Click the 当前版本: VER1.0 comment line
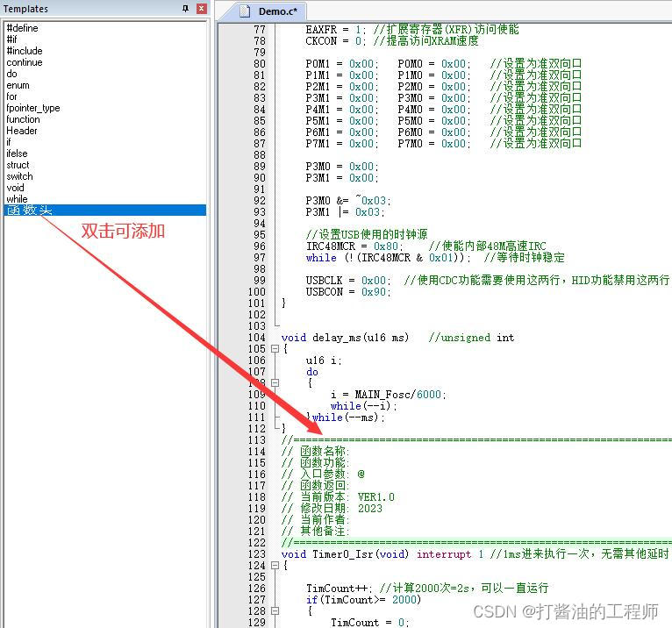 pyautogui.click(x=338, y=497)
